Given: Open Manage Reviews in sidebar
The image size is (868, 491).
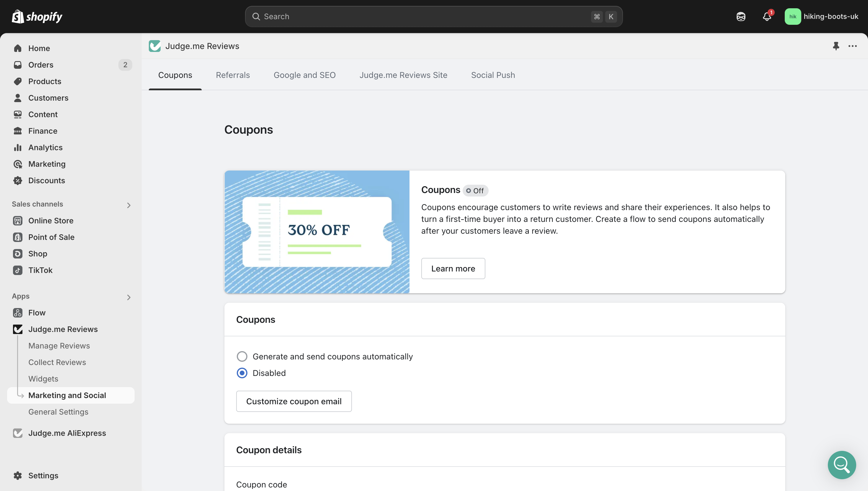Looking at the screenshot, I should 59,346.
